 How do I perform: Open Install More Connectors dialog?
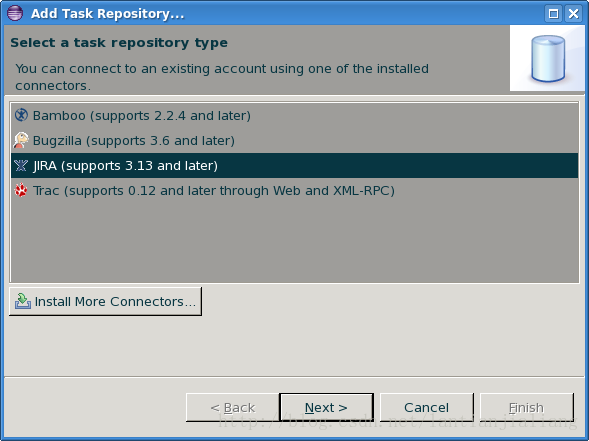[x=105, y=301]
